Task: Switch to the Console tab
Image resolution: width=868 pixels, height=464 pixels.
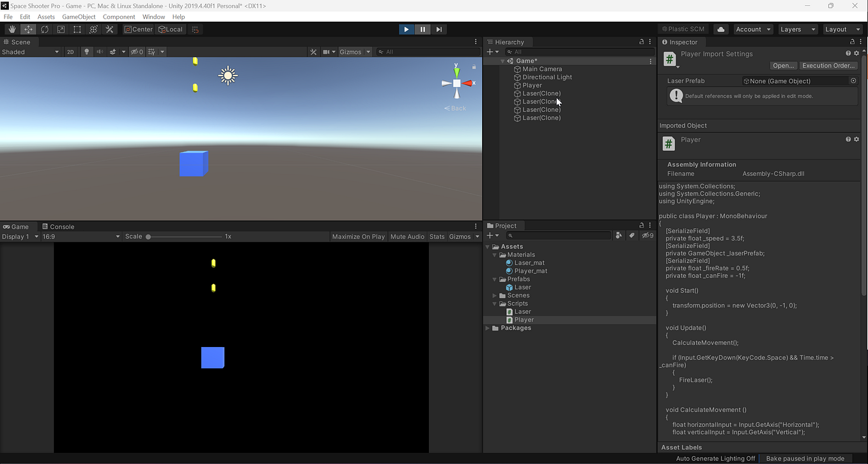Action: (58, 226)
